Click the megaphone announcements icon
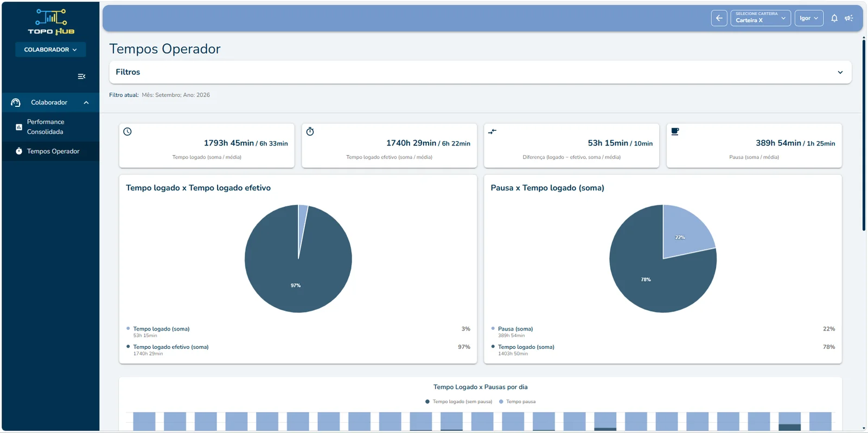This screenshot has width=868, height=433. pos(849,18)
